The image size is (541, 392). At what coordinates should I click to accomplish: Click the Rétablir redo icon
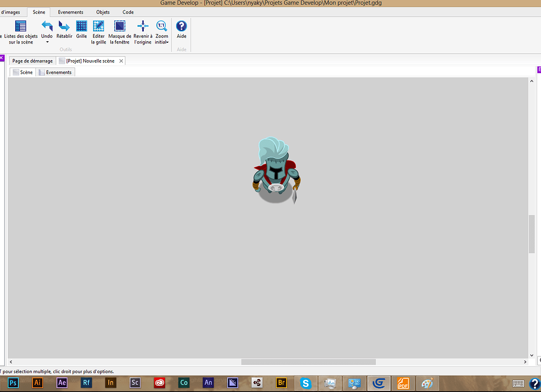point(64,26)
